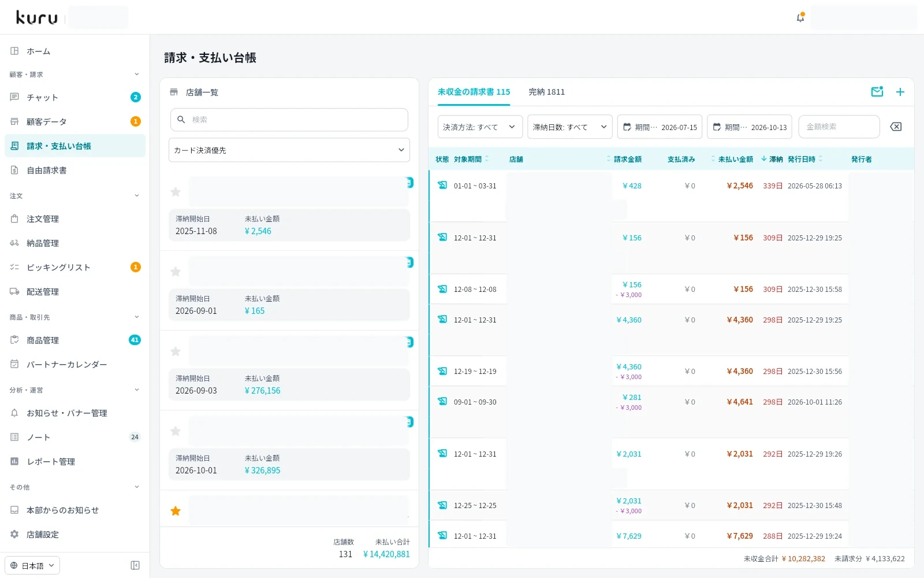
Task: Click the 検索 store search field
Action: pyautogui.click(x=289, y=120)
